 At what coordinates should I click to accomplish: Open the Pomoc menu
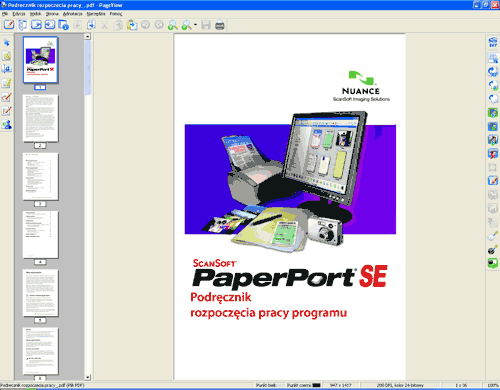click(x=116, y=14)
